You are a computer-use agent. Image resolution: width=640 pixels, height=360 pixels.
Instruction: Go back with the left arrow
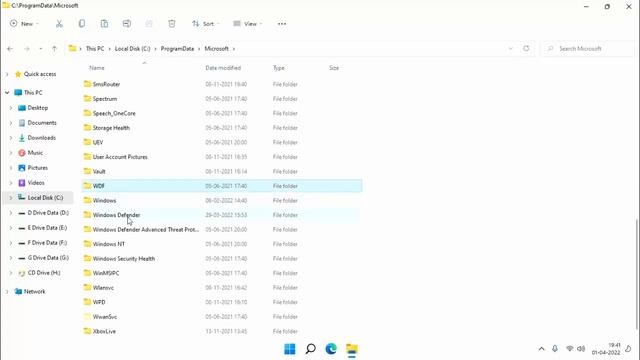10,49
